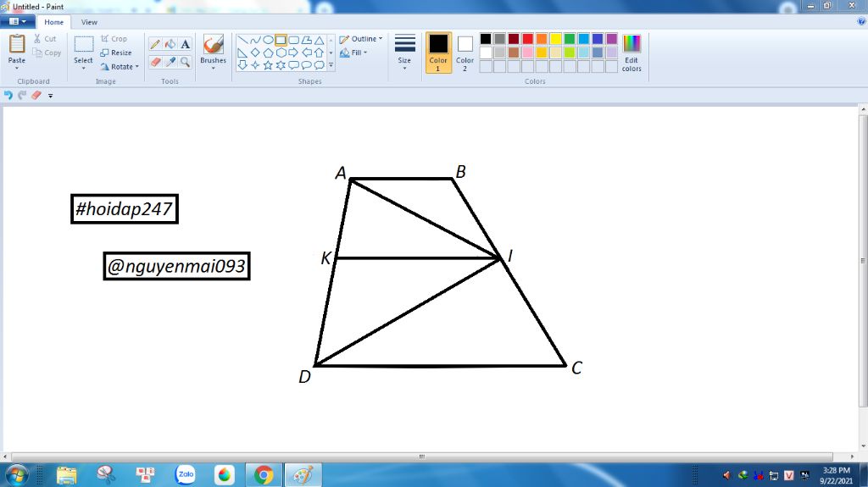Open the Size line thickness dropdown
This screenshot has height=487, width=868.
pos(404,53)
